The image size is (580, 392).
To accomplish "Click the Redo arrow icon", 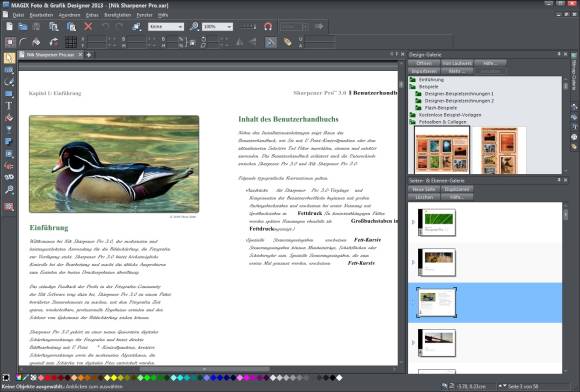I will 119,26.
